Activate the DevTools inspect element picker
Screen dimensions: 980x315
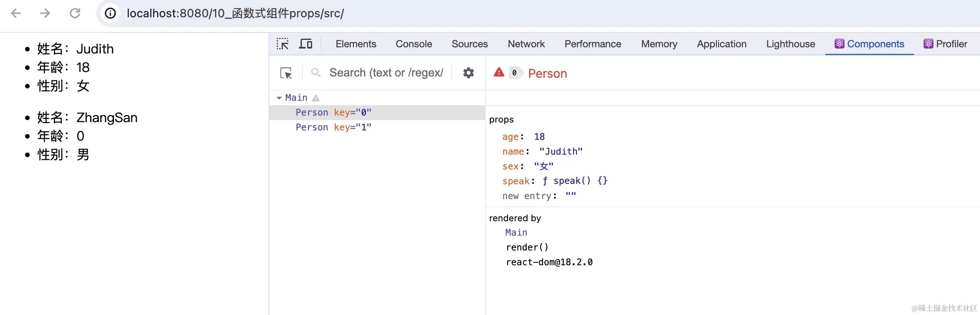pos(282,44)
